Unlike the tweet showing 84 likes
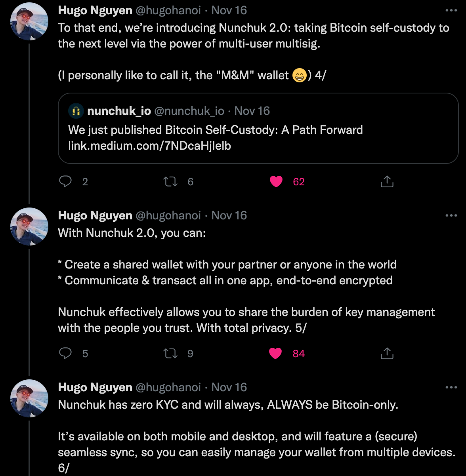 (275, 353)
